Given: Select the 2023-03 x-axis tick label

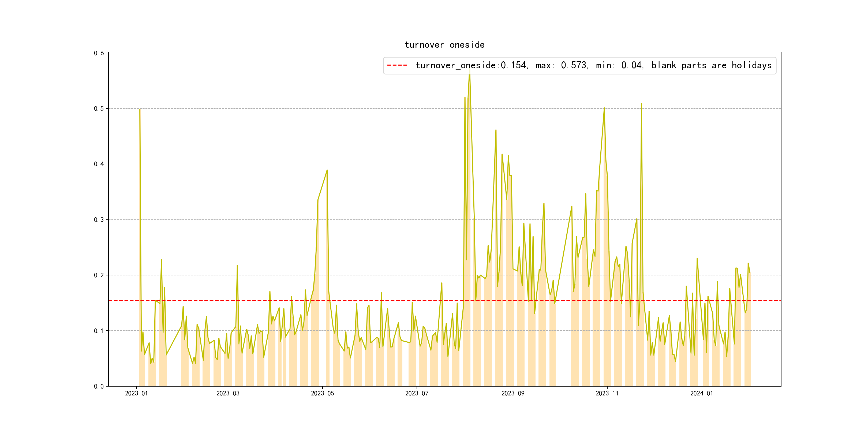Looking at the screenshot, I should [x=228, y=393].
